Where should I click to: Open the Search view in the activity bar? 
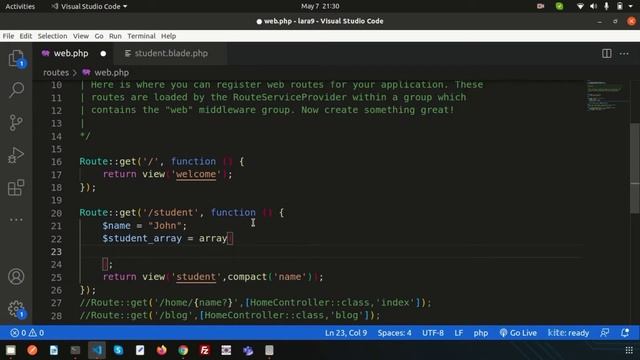click(16, 89)
